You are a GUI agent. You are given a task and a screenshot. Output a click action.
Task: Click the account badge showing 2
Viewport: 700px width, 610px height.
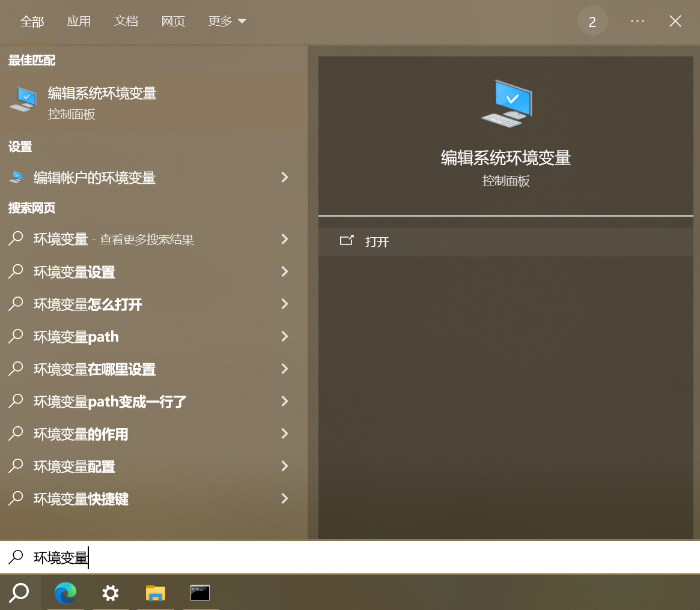(x=592, y=21)
